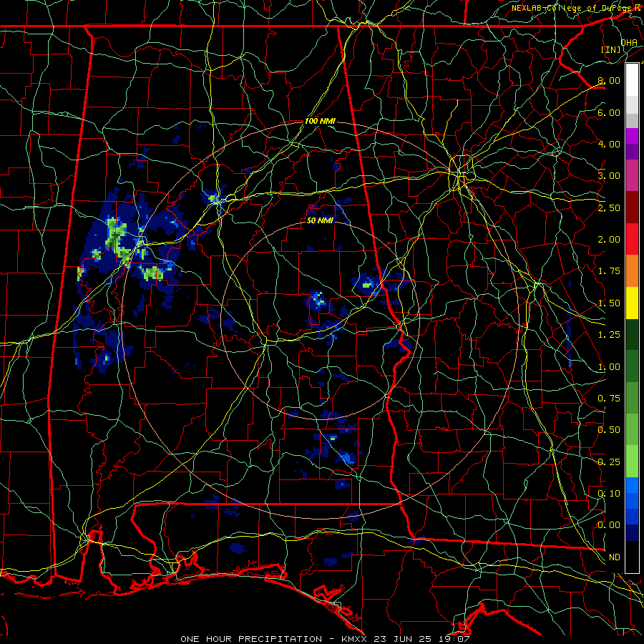
Task: Click the 8.00 scale label
Action: coord(609,80)
